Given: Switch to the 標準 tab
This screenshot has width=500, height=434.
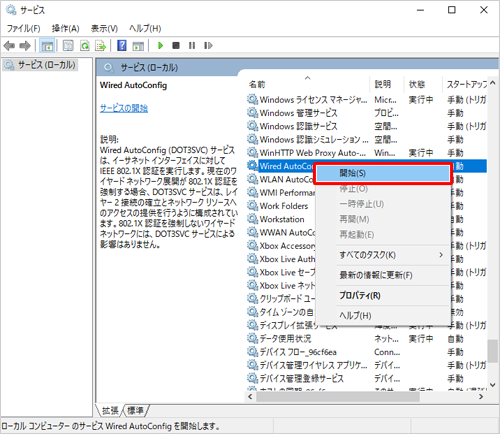Looking at the screenshot, I should pyautogui.click(x=135, y=411).
